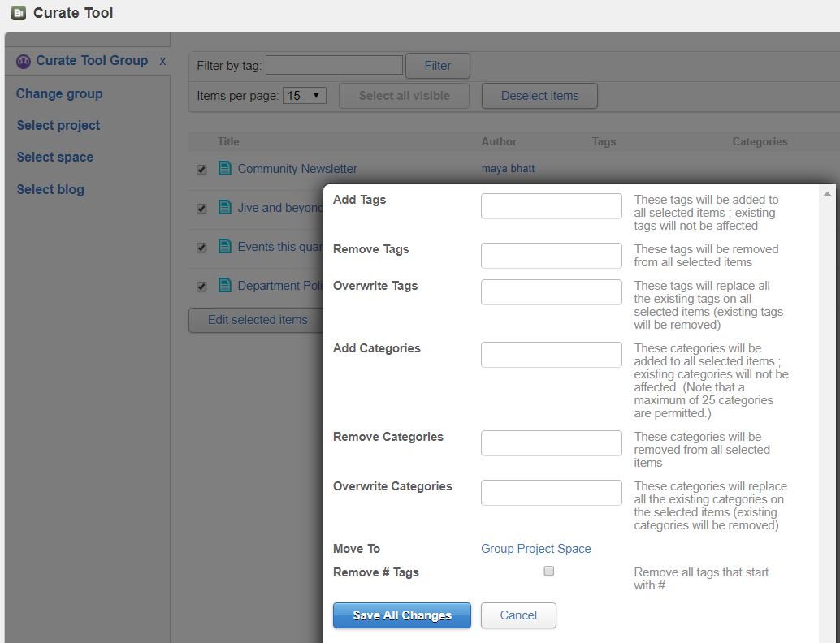
Task: Click the document icon beside Jive and beyond
Action: 225,207
